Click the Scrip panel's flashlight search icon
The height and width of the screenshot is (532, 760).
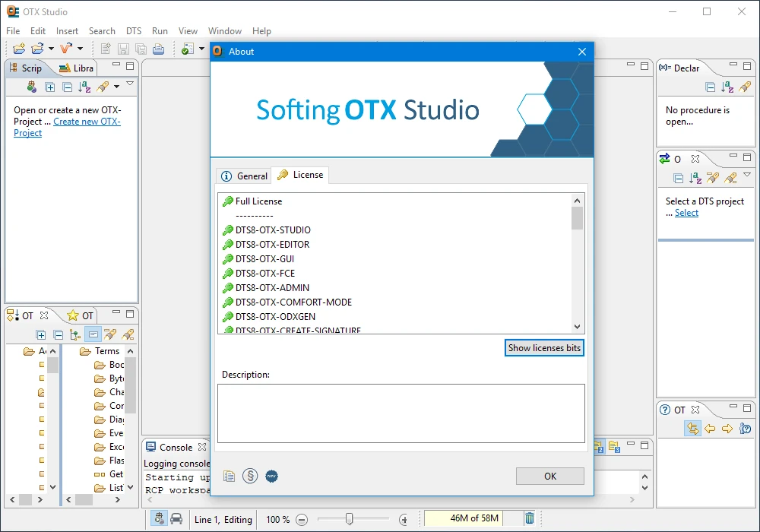click(103, 87)
